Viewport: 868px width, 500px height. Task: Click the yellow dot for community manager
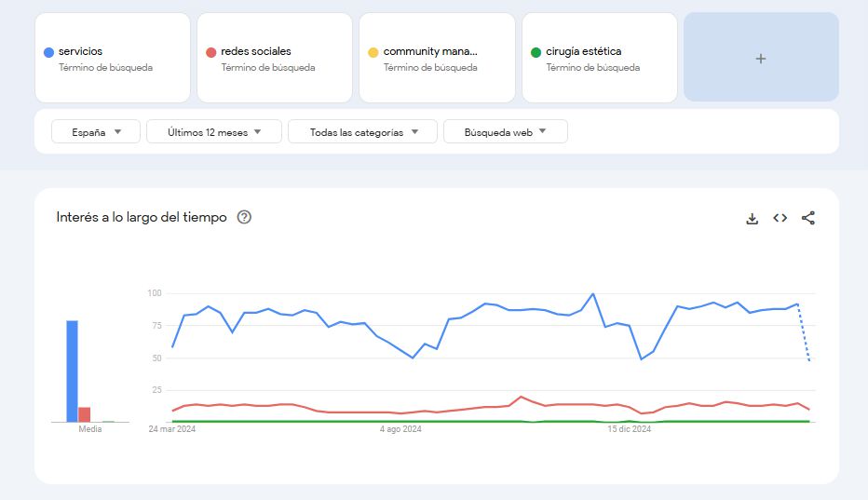tap(373, 52)
